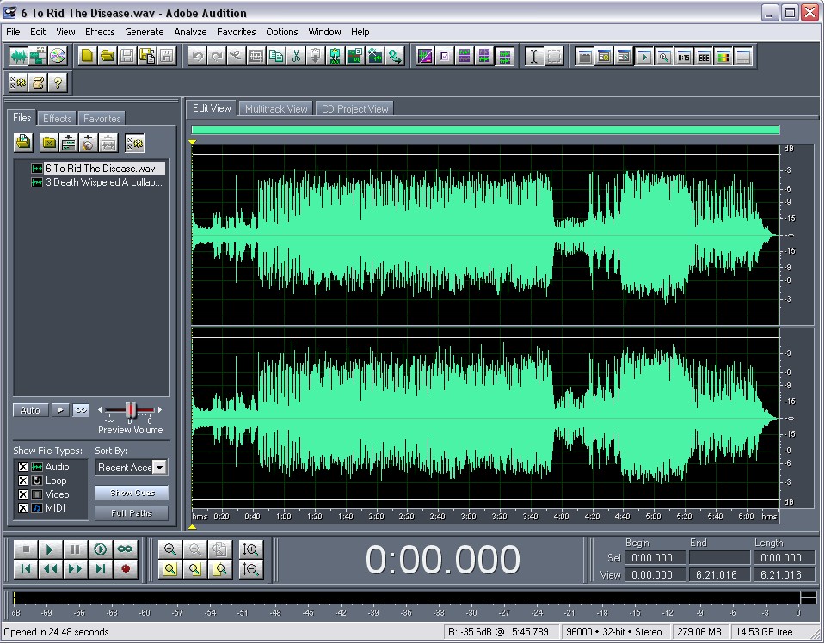Click the Preview Volume slider handle

pos(131,410)
